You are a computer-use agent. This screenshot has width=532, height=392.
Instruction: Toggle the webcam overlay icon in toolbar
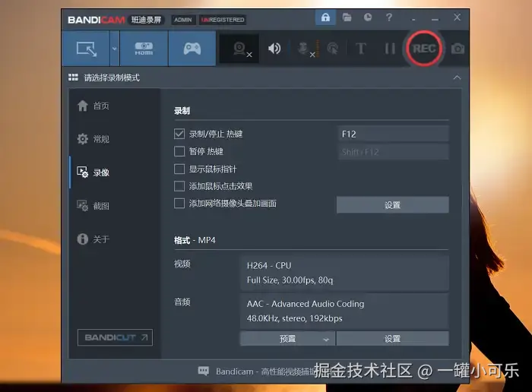239,49
